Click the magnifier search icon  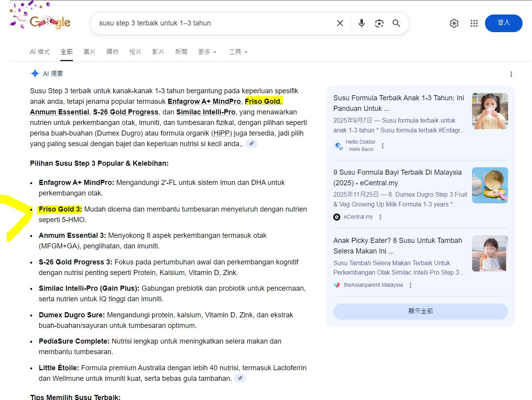coord(396,24)
